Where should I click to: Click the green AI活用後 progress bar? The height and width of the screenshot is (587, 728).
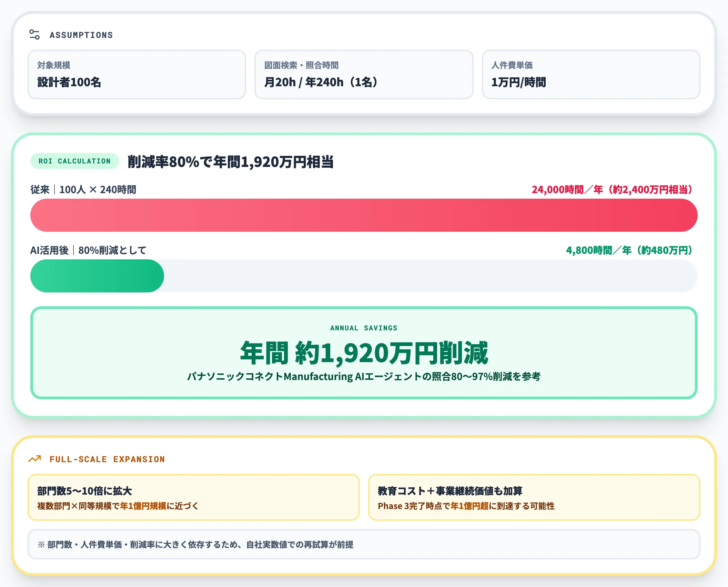pyautogui.click(x=97, y=276)
